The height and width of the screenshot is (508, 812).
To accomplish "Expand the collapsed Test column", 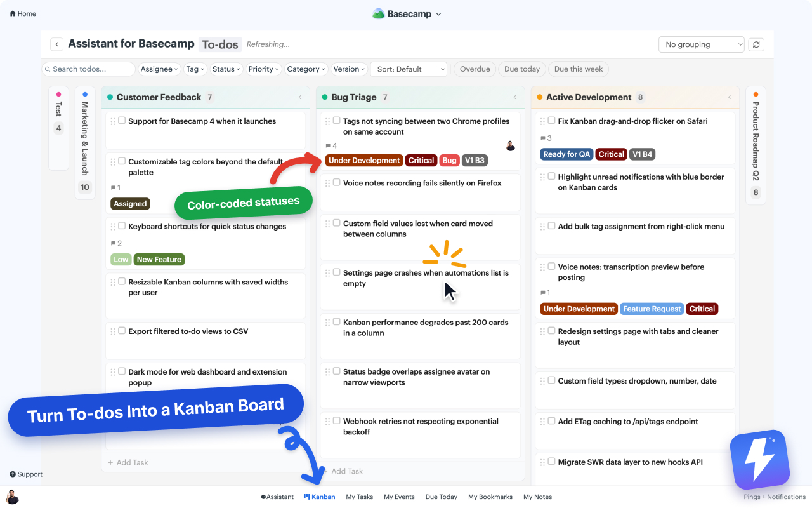I will pyautogui.click(x=58, y=128).
